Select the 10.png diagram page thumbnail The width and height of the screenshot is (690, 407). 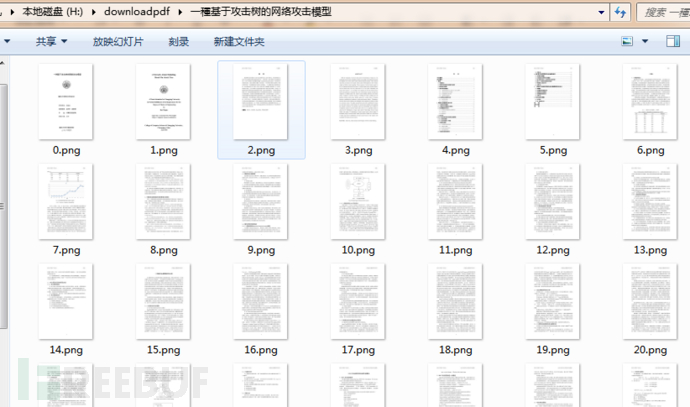coord(358,202)
